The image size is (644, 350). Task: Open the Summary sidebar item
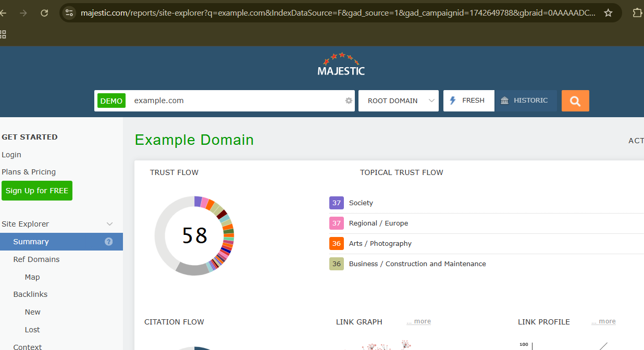tap(61, 242)
